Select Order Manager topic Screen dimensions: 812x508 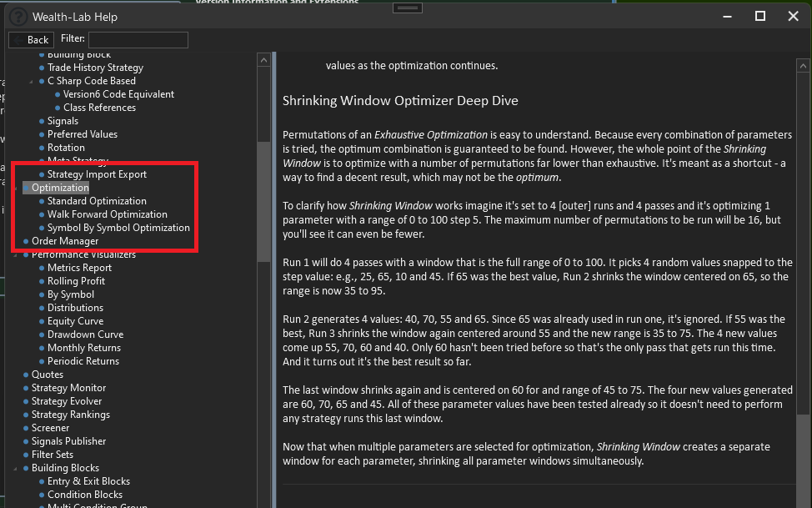(65, 241)
